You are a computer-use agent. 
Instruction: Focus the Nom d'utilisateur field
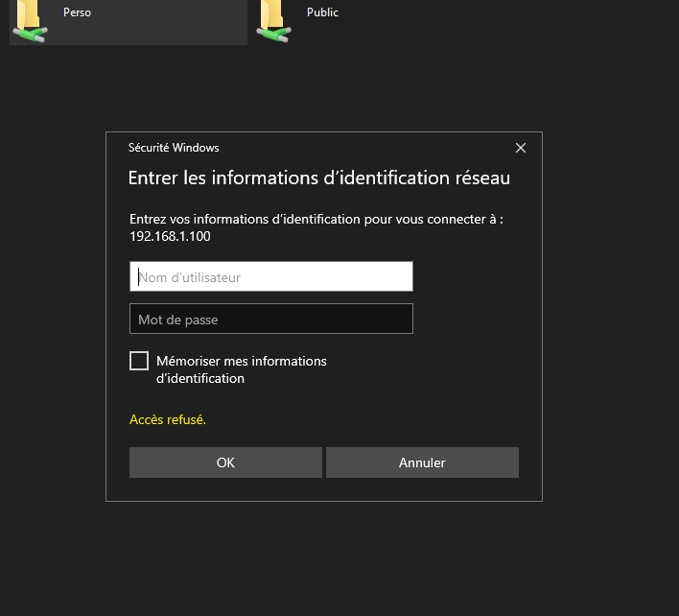point(271,277)
